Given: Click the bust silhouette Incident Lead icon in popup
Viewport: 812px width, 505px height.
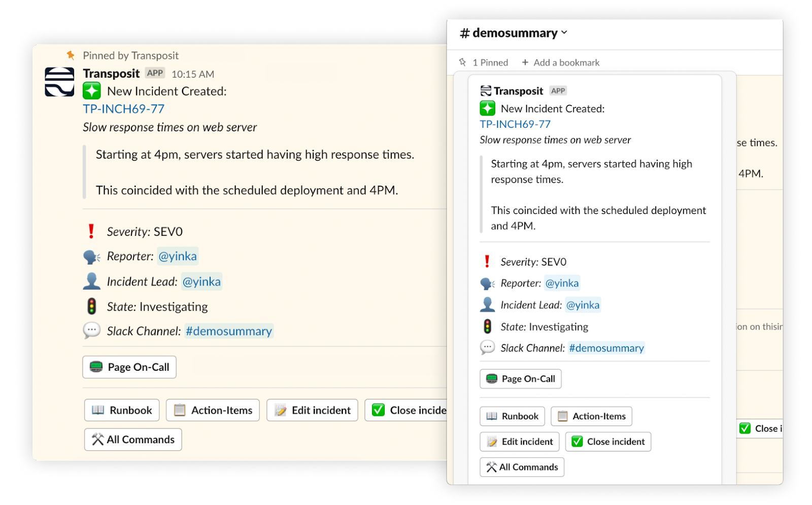Looking at the screenshot, I should click(x=487, y=305).
